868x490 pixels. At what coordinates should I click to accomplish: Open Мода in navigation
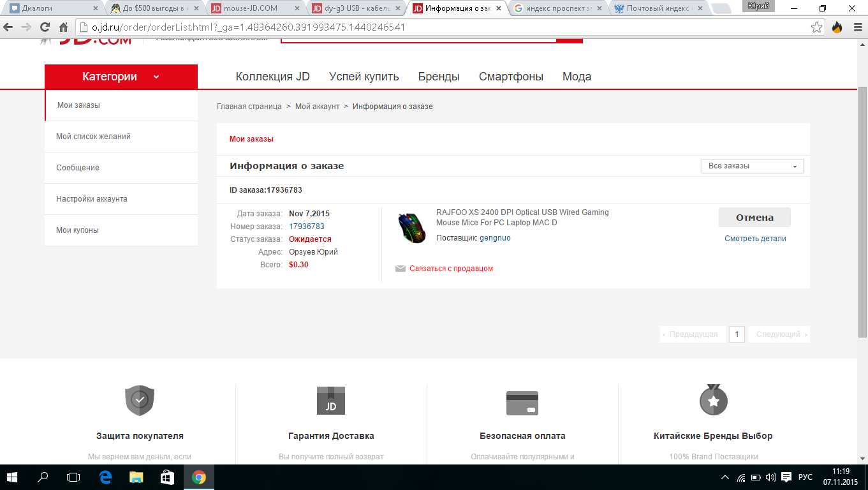click(577, 77)
